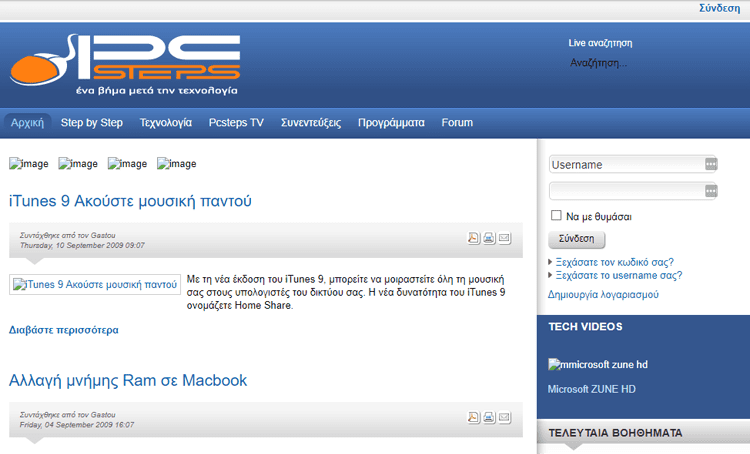Open the Pcsteps TV menu
Viewport: 750px width, 454px height.
pos(236,123)
